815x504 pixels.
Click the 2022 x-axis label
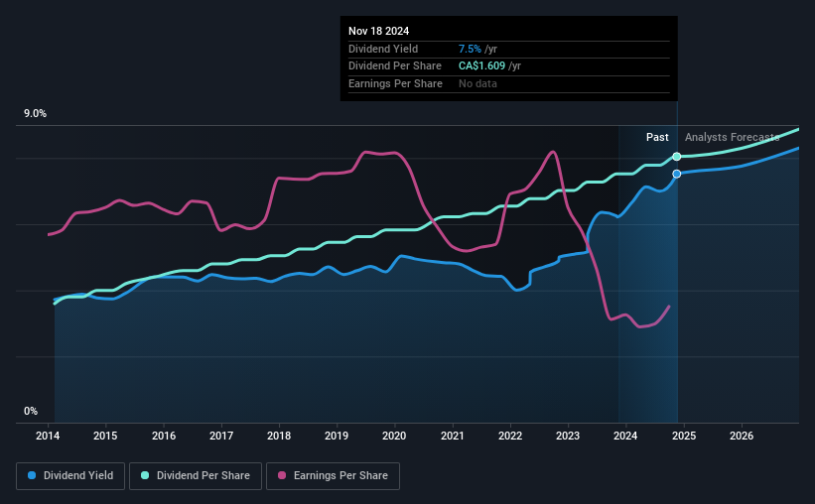click(x=510, y=436)
